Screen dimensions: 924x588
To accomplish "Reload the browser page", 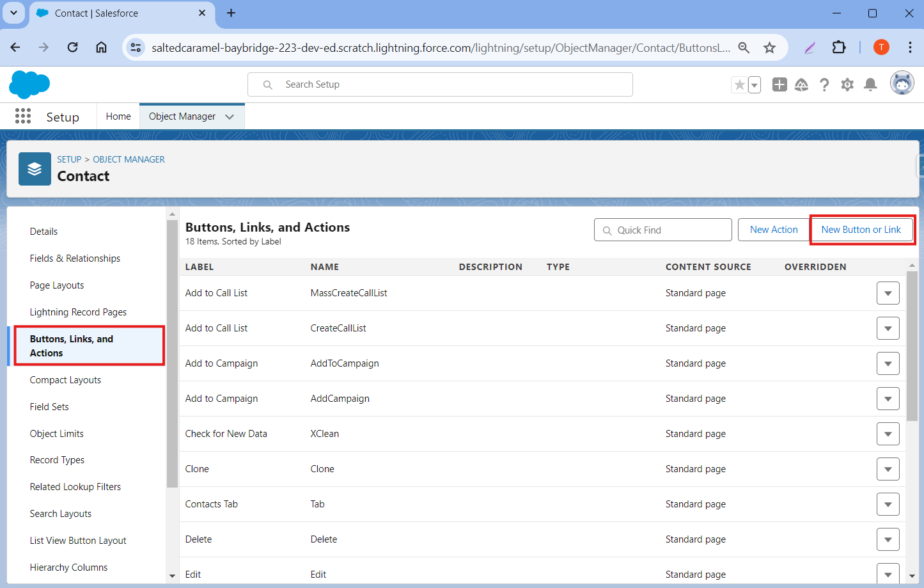I will [72, 47].
